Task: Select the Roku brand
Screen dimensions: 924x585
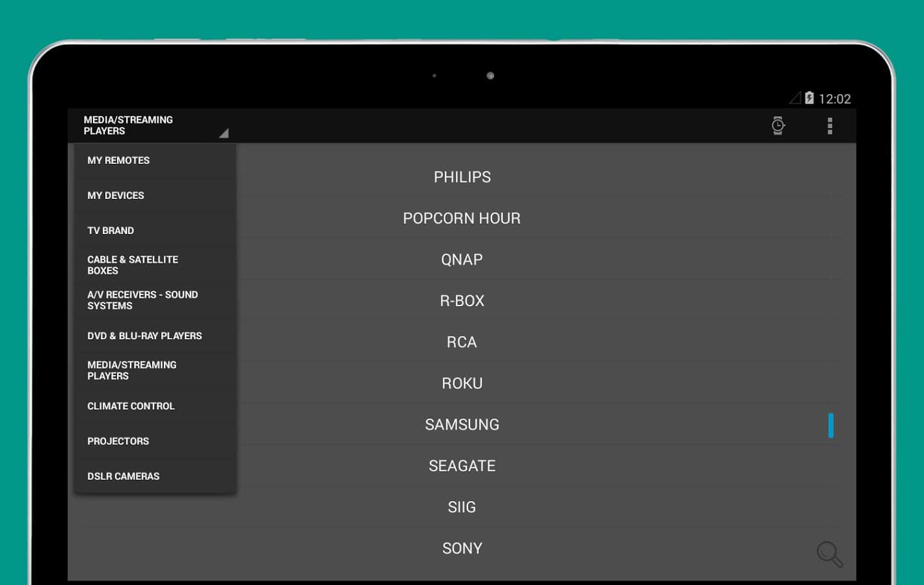Action: (x=462, y=383)
